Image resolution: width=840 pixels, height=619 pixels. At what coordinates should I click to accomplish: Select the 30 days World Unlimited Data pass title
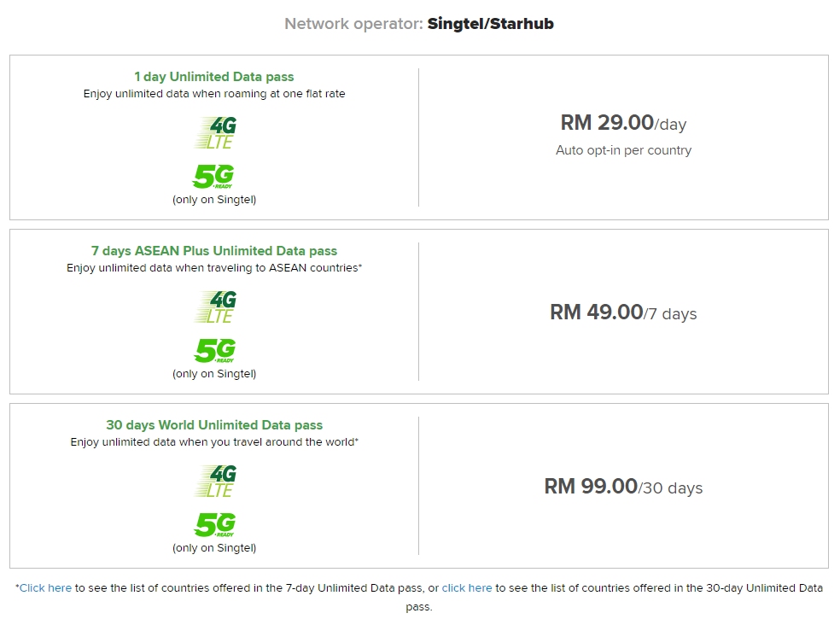click(214, 425)
